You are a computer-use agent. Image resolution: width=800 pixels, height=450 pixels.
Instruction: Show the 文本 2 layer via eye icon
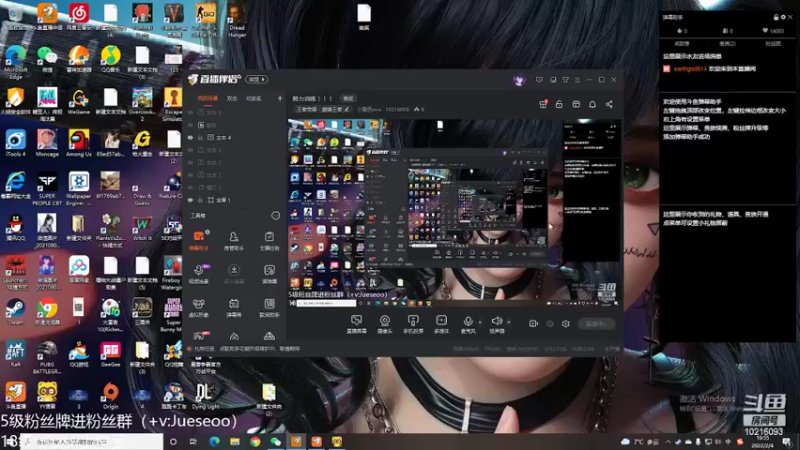[x=190, y=162]
